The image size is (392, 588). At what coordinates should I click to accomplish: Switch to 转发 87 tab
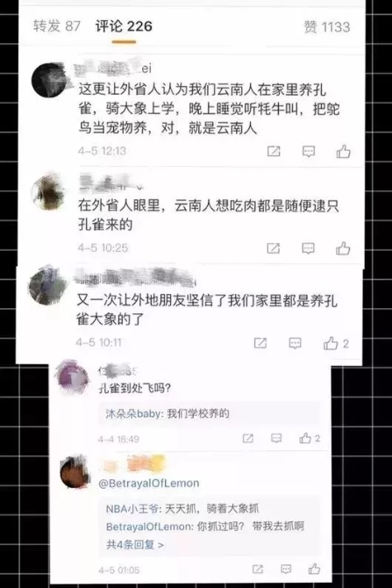[57, 25]
